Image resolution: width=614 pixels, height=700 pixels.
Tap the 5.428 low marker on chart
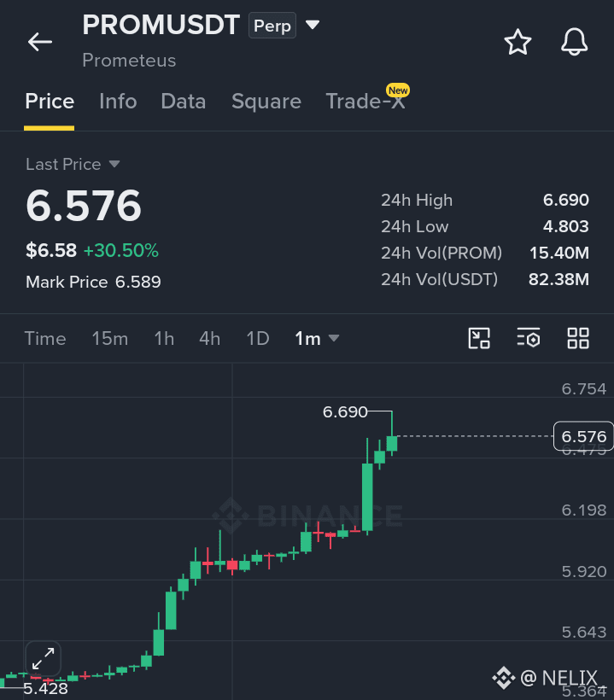[x=45, y=689]
